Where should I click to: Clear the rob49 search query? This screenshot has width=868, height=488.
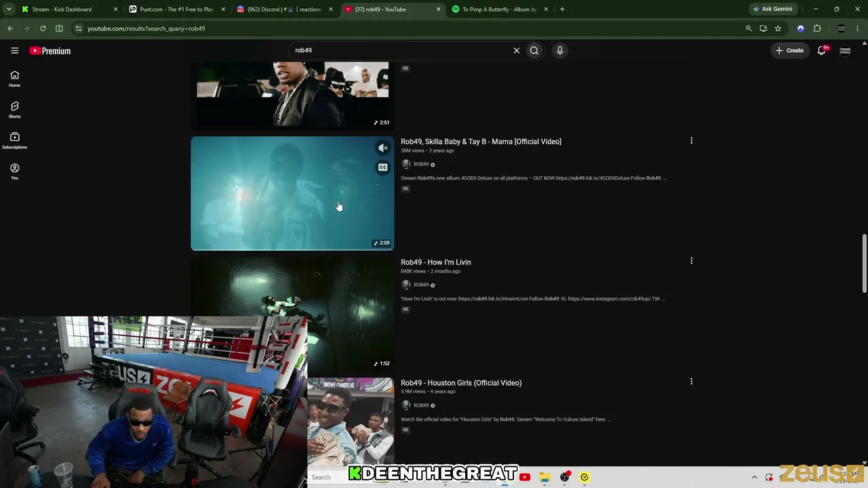tap(516, 50)
